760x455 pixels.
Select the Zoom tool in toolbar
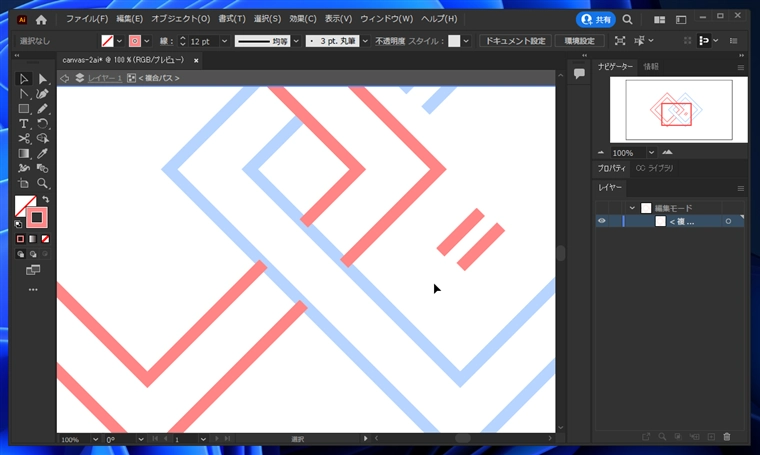(x=43, y=184)
